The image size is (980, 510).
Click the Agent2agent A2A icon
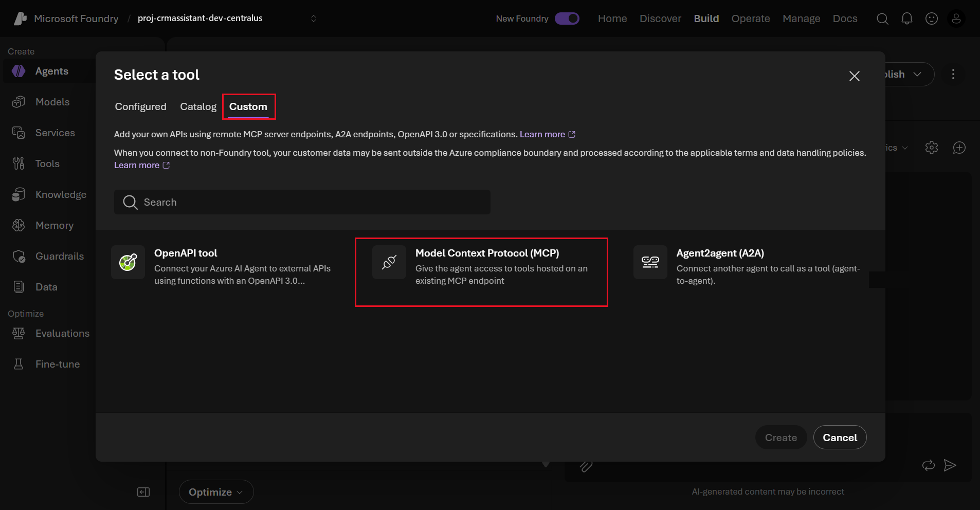[650, 262]
